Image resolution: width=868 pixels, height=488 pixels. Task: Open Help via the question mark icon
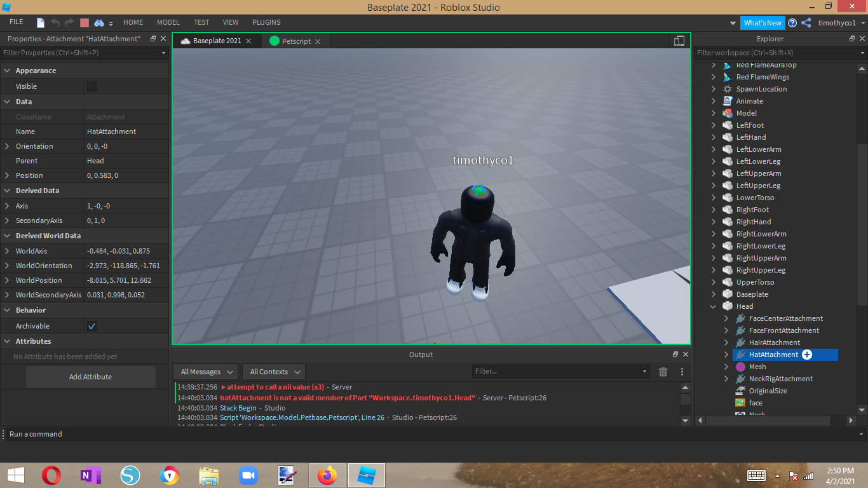pos(792,23)
